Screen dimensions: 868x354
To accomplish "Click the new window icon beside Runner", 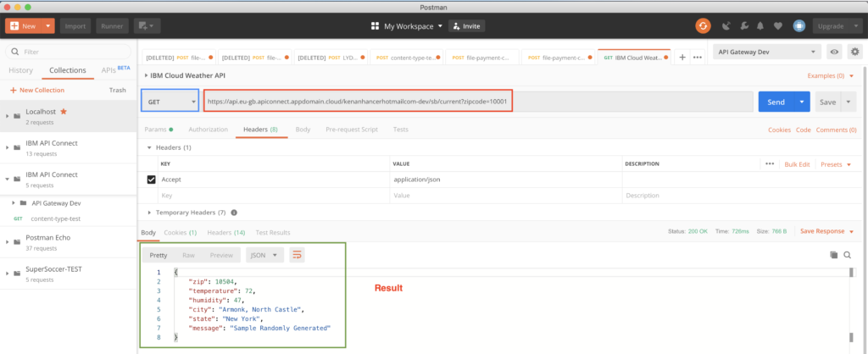I will click(x=147, y=26).
